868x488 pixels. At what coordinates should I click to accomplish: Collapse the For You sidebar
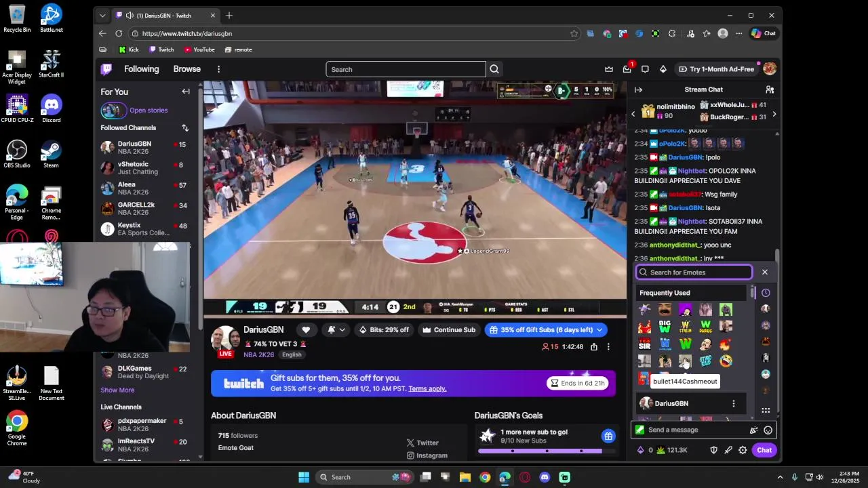[x=186, y=91]
